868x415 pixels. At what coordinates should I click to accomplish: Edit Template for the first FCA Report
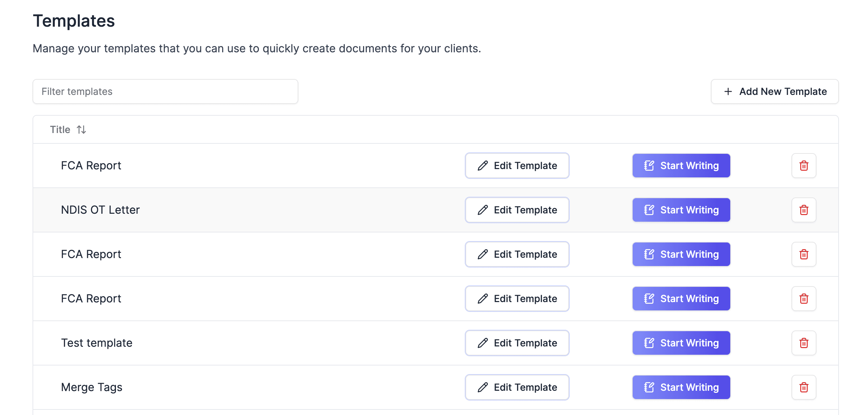pos(517,166)
